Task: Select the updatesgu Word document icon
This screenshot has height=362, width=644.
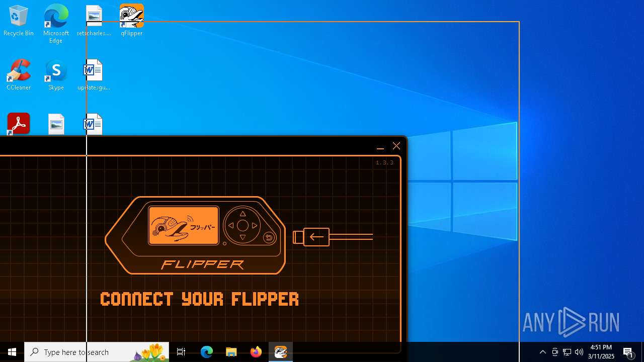Action: pyautogui.click(x=94, y=75)
